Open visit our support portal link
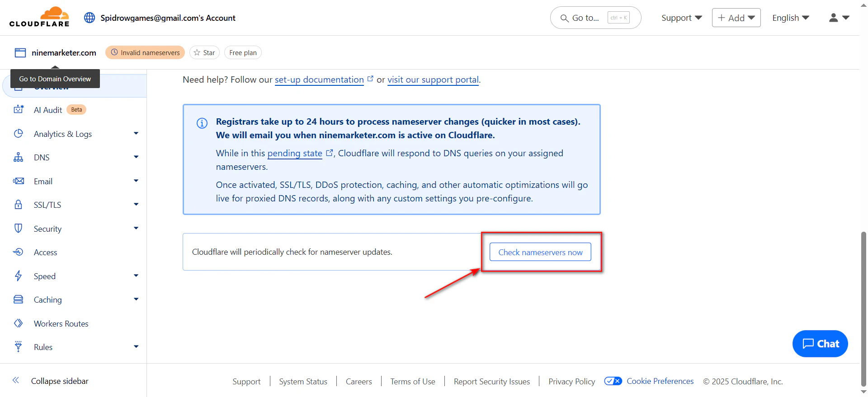868x397 pixels. [433, 79]
